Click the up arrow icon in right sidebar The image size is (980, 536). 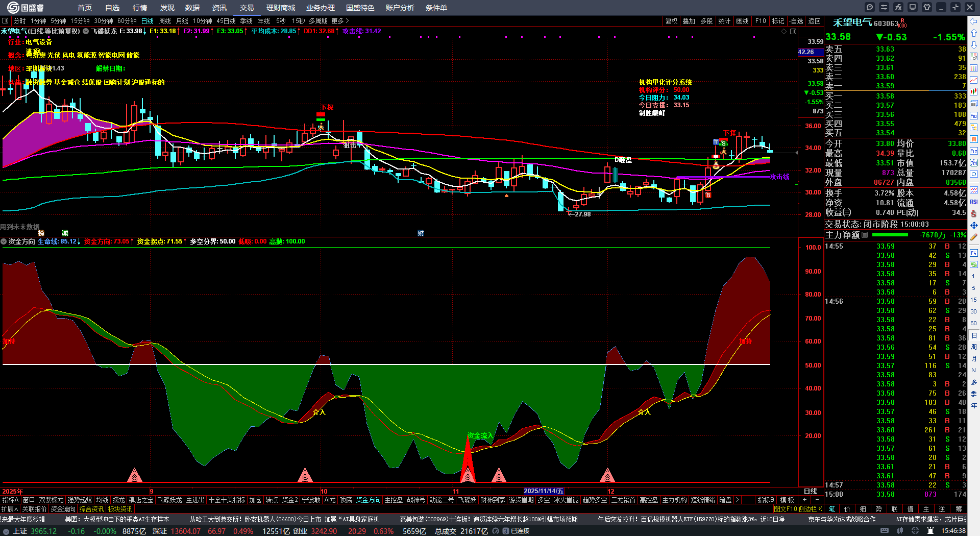coord(974,33)
